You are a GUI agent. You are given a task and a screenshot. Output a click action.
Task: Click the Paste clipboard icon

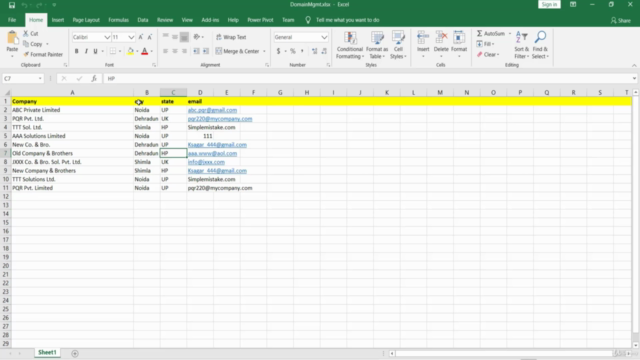[12, 39]
